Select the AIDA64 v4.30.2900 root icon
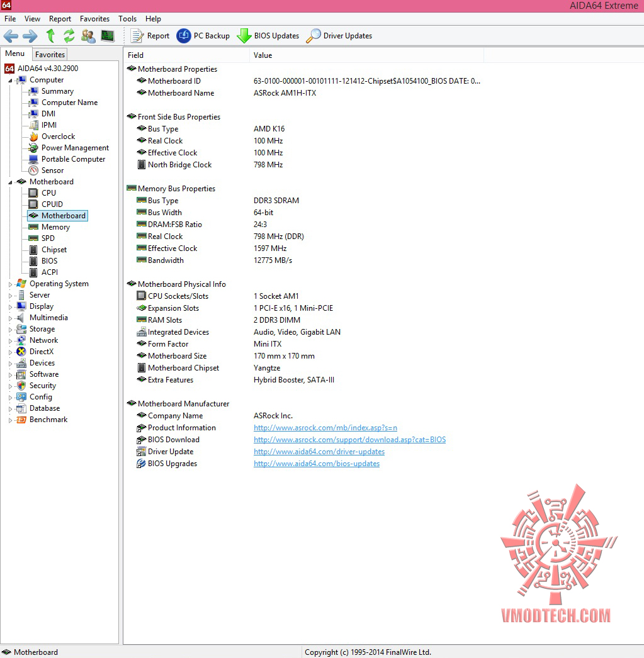This screenshot has width=644, height=658. (9, 69)
